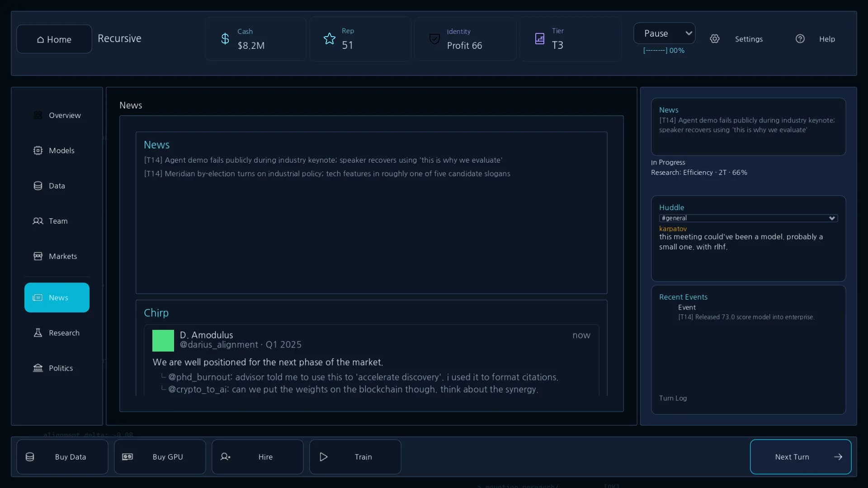Click the Cash dollar sign icon
Viewport: 868px width, 488px height.
pyautogui.click(x=225, y=39)
